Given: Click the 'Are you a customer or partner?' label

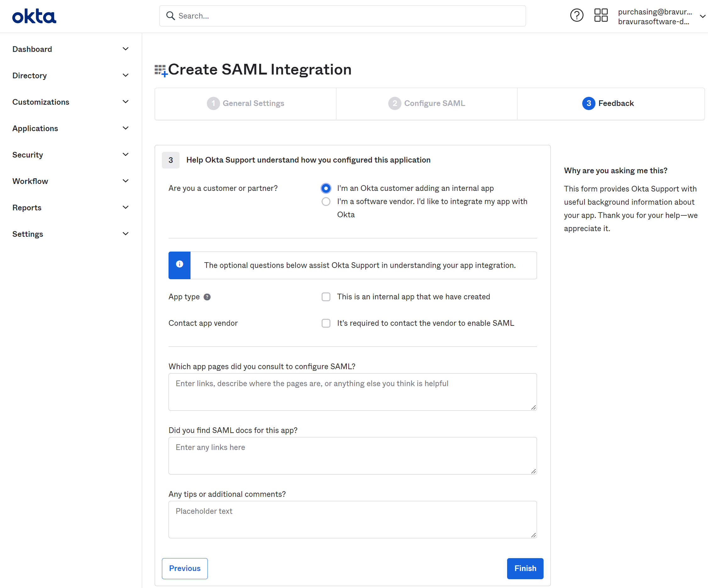Looking at the screenshot, I should click(223, 188).
